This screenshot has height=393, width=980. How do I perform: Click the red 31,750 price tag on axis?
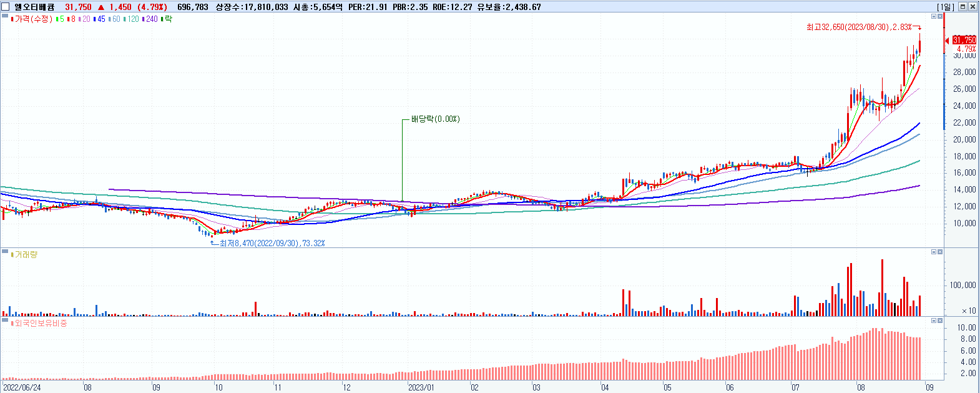click(964, 40)
